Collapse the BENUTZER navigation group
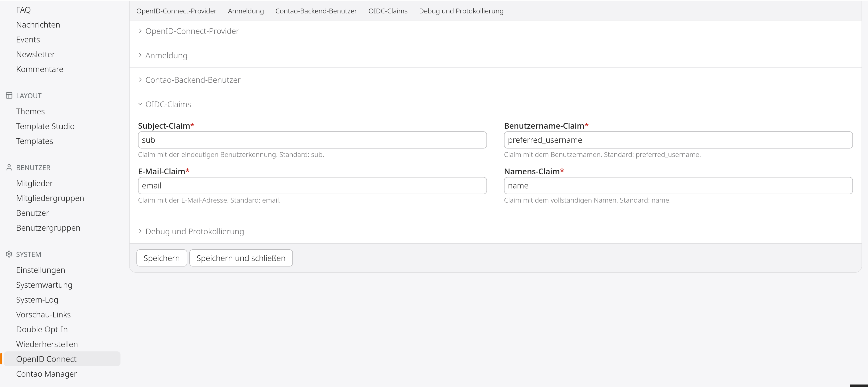This screenshot has width=868, height=387. (33, 168)
